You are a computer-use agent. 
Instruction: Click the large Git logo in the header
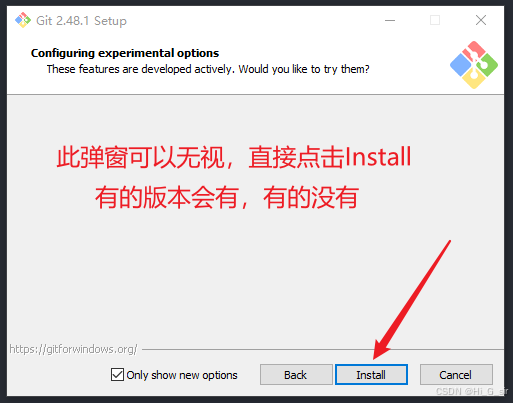[x=474, y=65]
